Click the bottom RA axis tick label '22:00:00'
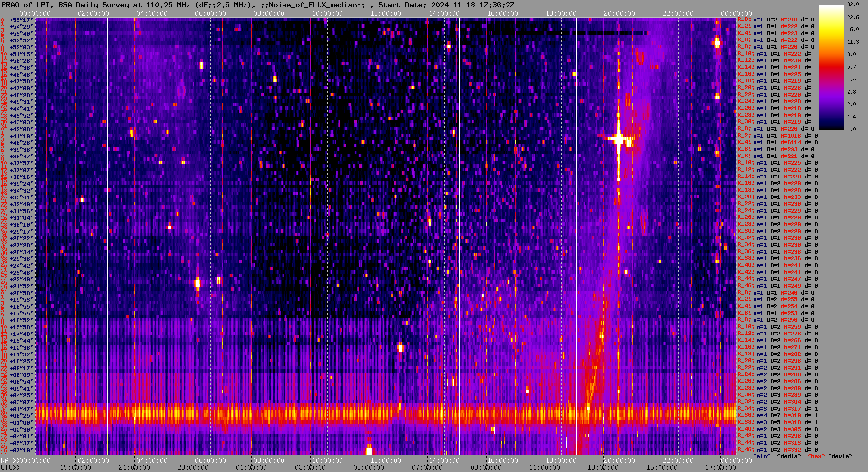The height and width of the screenshot is (472, 868). [x=678, y=460]
